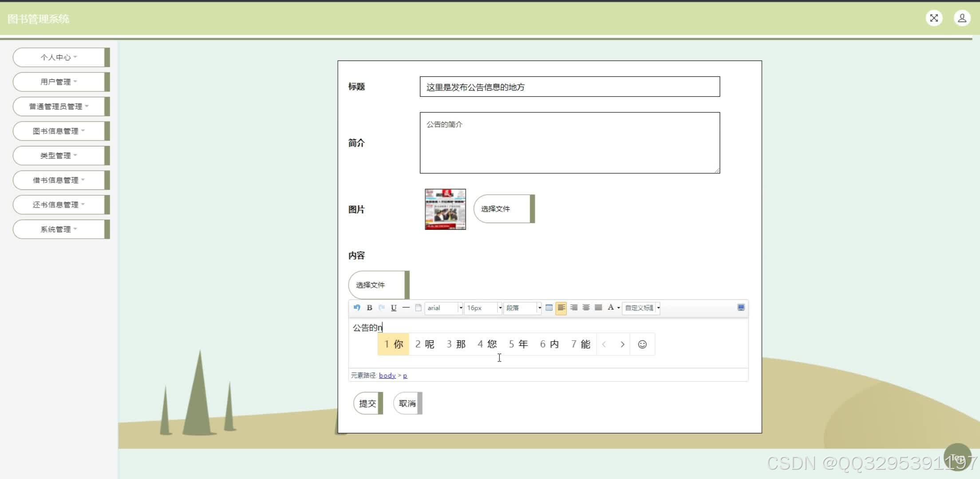Insert a table with the table icon
Image resolution: width=980 pixels, height=479 pixels.
tap(549, 307)
